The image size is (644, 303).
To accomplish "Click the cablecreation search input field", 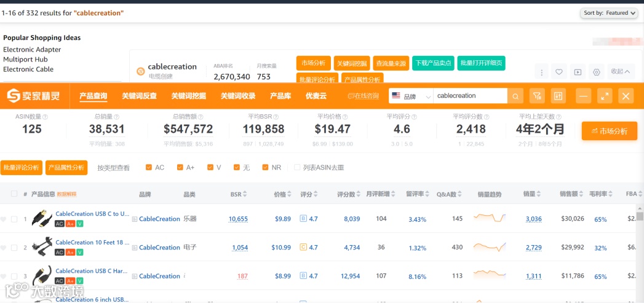I will pos(471,96).
